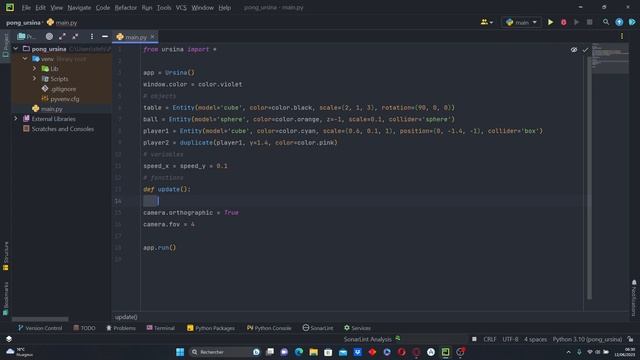The height and width of the screenshot is (360, 640).
Task: Open File Explorer from the taskbar
Action: point(313,352)
